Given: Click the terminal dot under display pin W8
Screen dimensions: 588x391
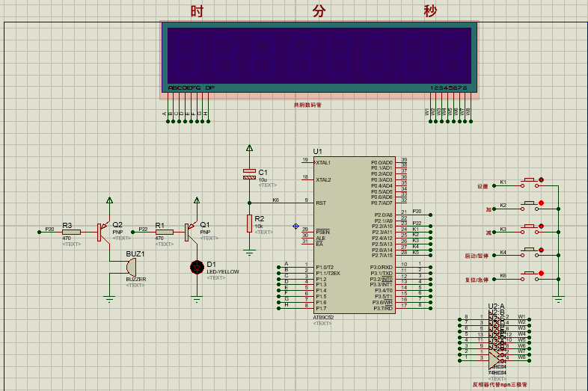Looking at the screenshot, I should tap(471, 121).
